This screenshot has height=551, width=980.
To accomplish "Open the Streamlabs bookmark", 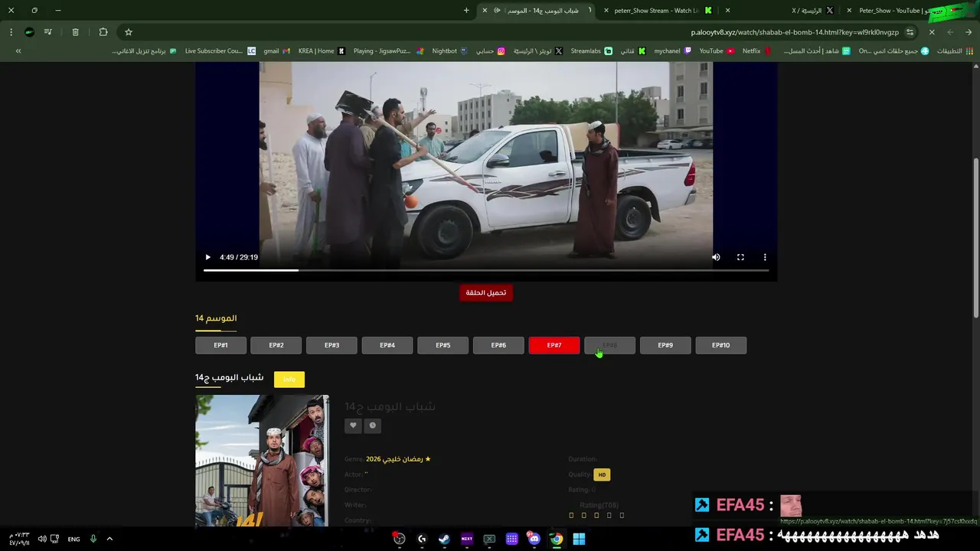I will 591,51.
